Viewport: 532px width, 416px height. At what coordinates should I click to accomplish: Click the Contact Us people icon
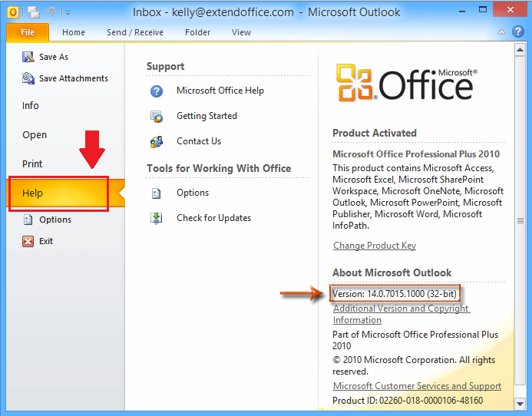pos(157,141)
